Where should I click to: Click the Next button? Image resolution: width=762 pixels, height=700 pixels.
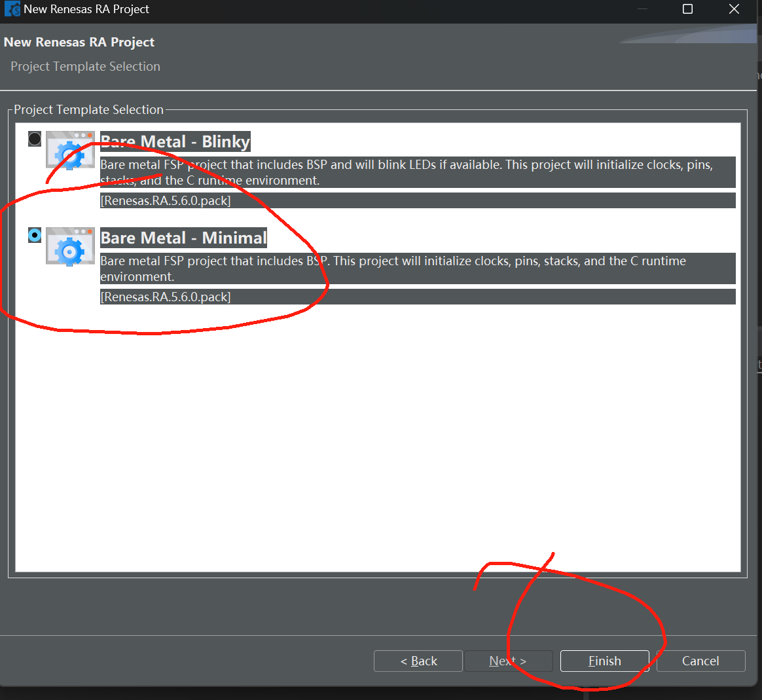point(508,661)
